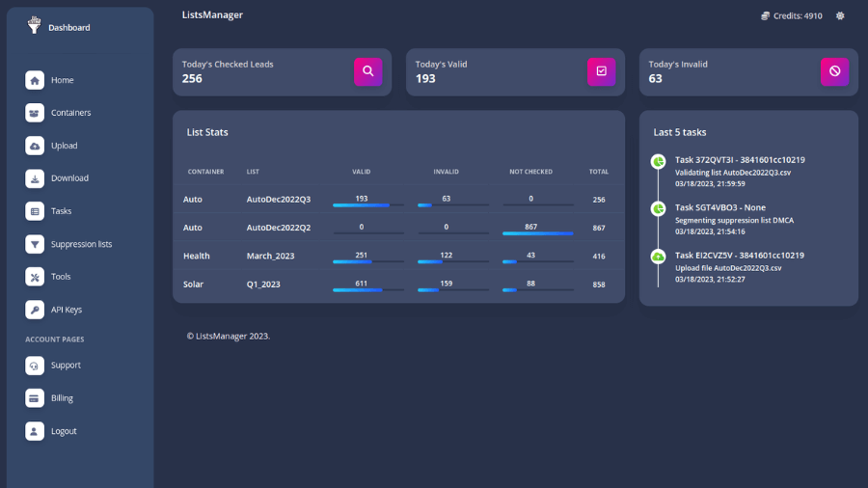Open the Support page
Viewport: 868px width, 488px height.
click(x=66, y=366)
